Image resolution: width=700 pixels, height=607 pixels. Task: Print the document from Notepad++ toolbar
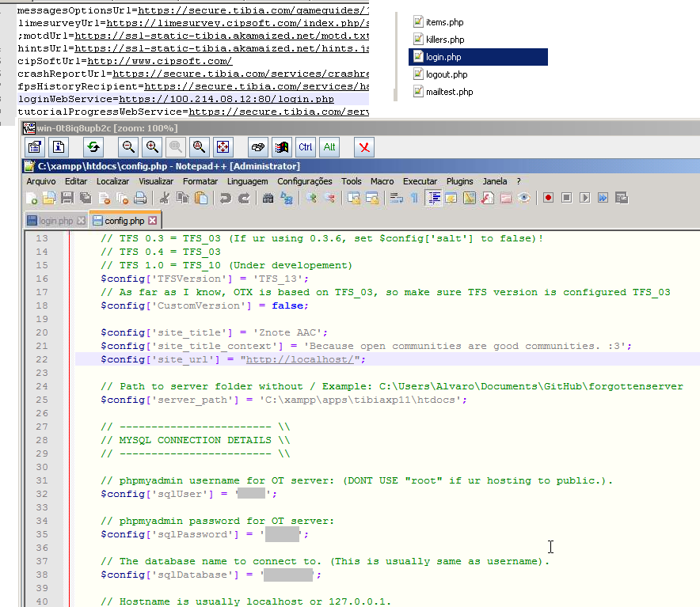point(140,198)
